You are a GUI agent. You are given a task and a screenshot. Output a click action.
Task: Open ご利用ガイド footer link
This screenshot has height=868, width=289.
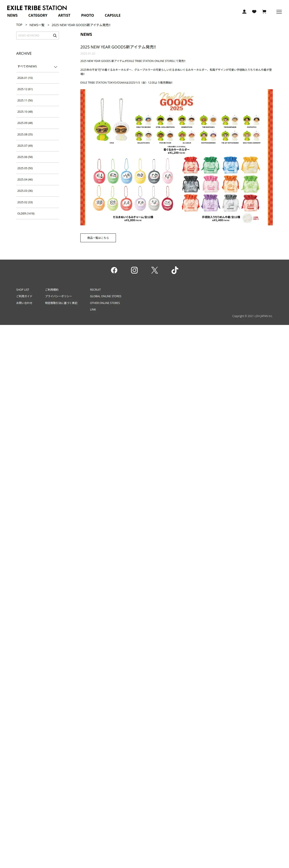[24, 297]
